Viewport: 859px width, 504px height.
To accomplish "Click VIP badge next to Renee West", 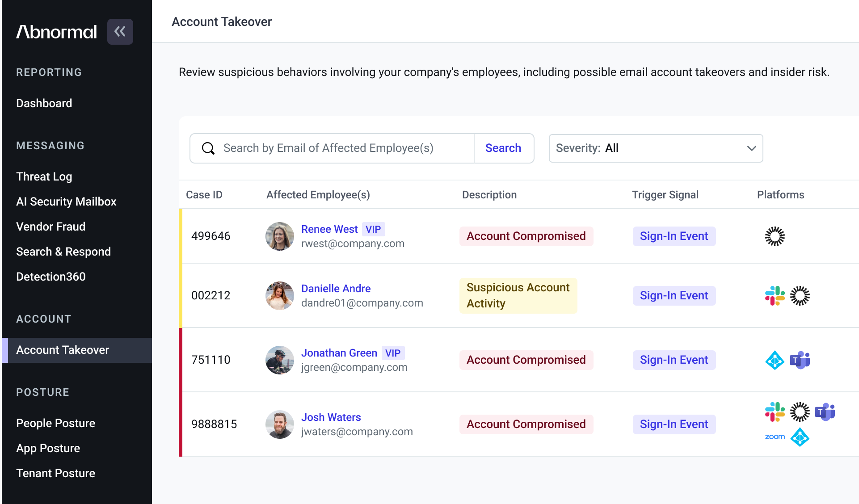I will pos(373,230).
